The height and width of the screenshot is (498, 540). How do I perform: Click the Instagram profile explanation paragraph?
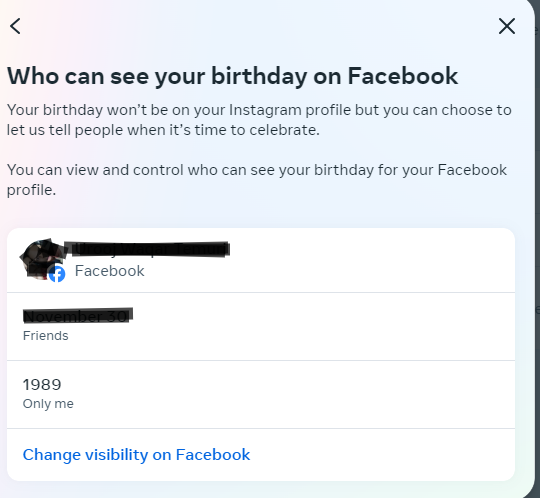click(259, 120)
